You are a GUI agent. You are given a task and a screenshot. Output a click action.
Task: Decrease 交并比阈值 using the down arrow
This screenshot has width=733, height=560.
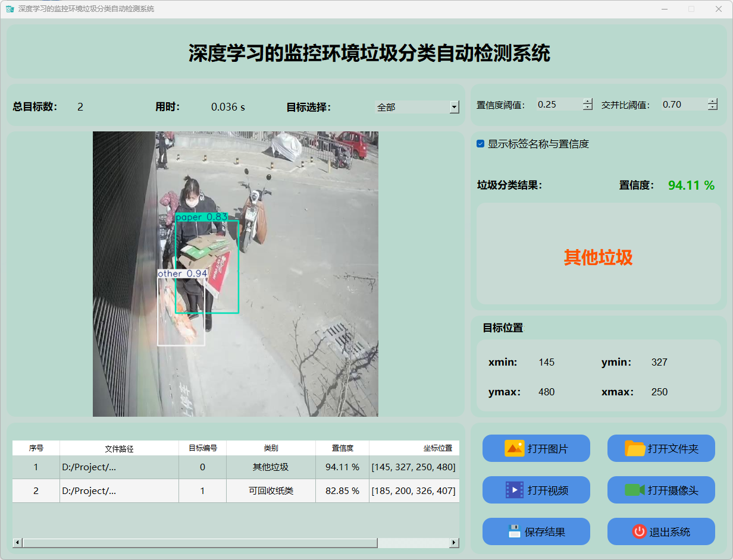[x=712, y=108]
